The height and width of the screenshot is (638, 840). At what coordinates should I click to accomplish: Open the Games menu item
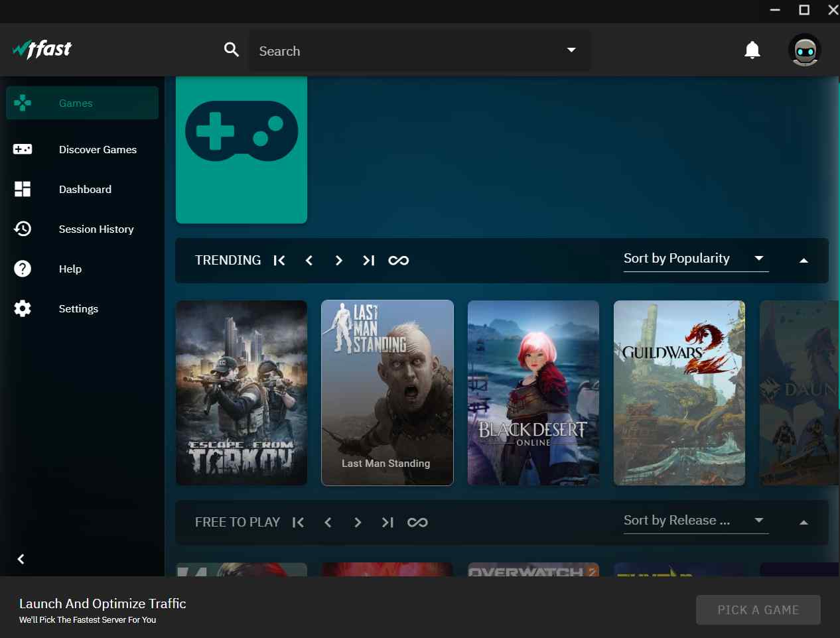point(82,103)
